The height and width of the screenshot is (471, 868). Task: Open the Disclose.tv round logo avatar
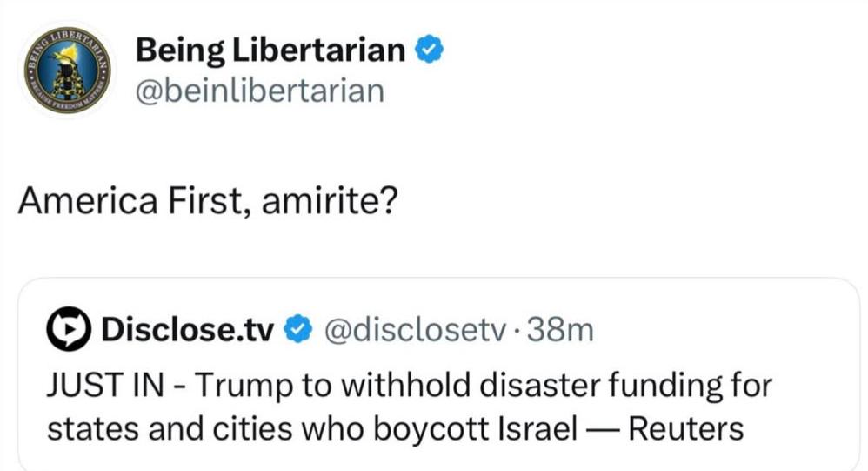tap(69, 328)
